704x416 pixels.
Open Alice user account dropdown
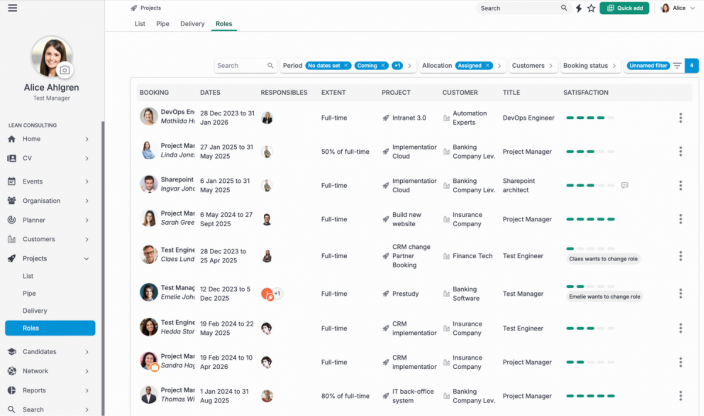(x=677, y=8)
